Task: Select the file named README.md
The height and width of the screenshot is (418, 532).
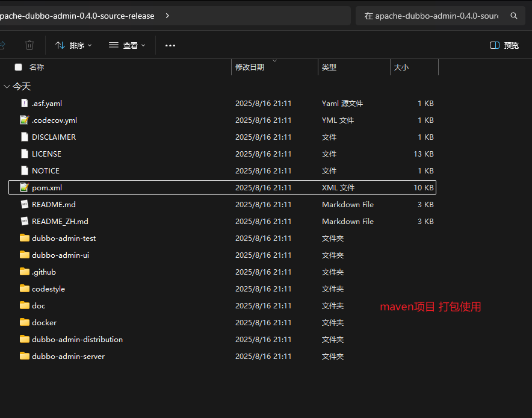Action: [54, 204]
